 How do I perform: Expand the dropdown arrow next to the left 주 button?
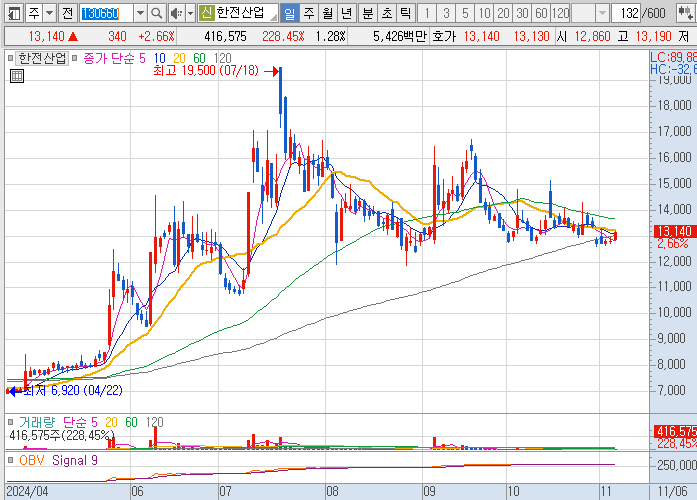point(50,13)
